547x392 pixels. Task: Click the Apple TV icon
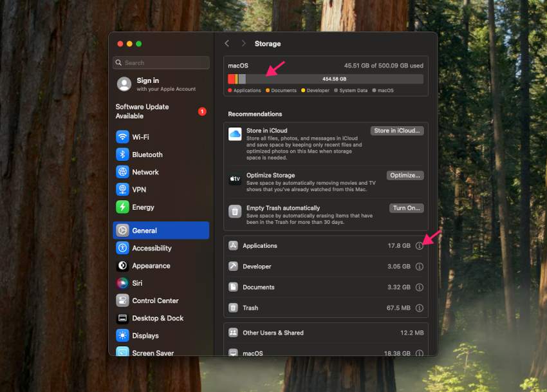(x=235, y=179)
